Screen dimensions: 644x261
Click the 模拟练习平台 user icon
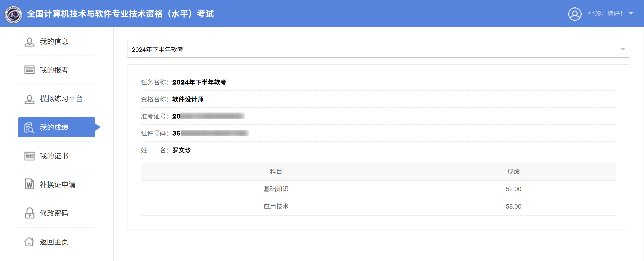(29, 99)
